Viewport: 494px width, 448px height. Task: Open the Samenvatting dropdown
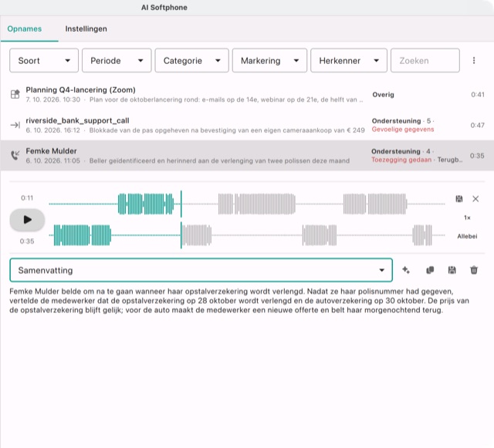pos(201,270)
